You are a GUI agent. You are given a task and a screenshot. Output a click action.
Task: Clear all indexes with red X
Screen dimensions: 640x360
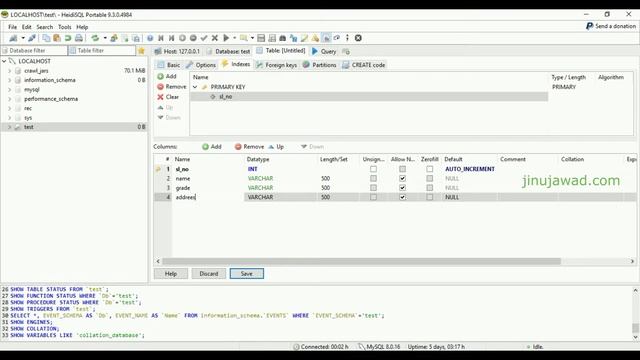click(x=168, y=97)
